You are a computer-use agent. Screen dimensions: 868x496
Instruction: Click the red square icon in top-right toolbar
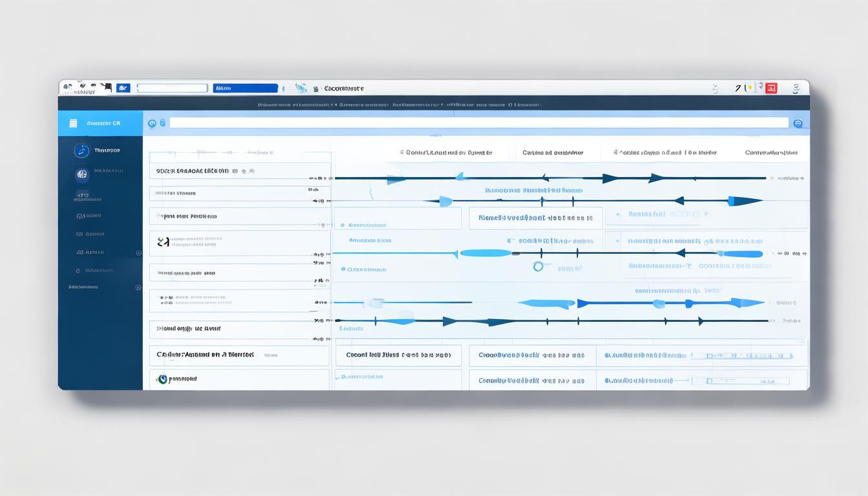click(x=771, y=88)
